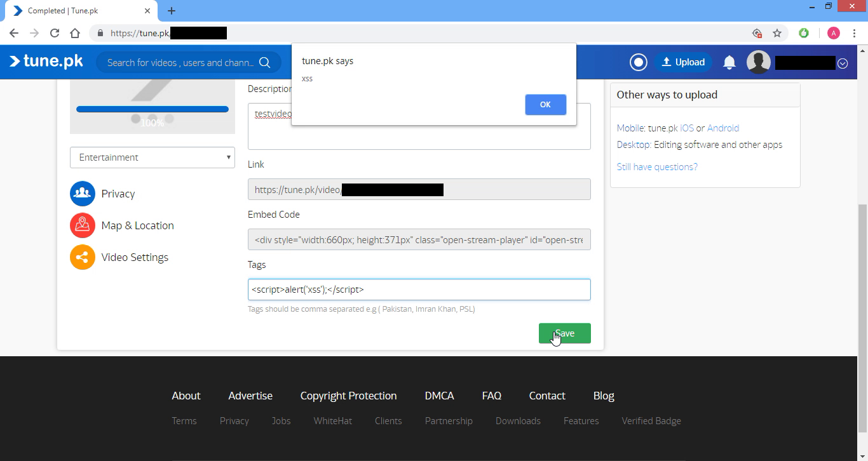Click the tune.pk logo

pos(46,62)
